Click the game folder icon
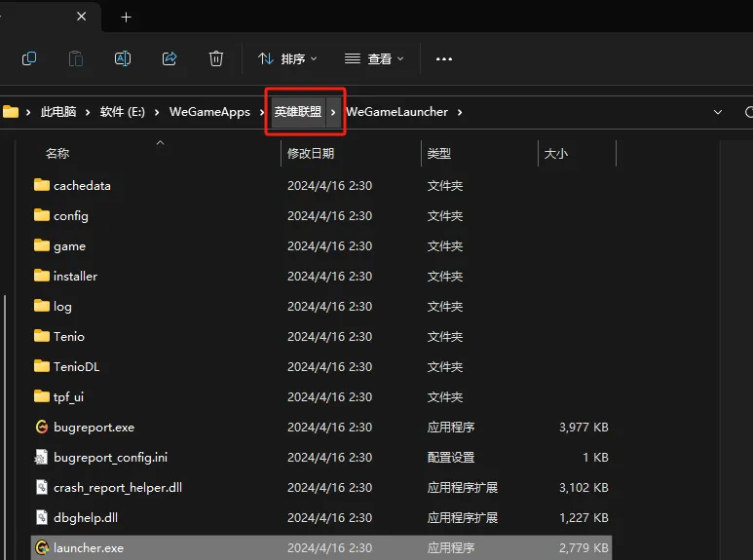This screenshot has height=560, width=753. 42,245
